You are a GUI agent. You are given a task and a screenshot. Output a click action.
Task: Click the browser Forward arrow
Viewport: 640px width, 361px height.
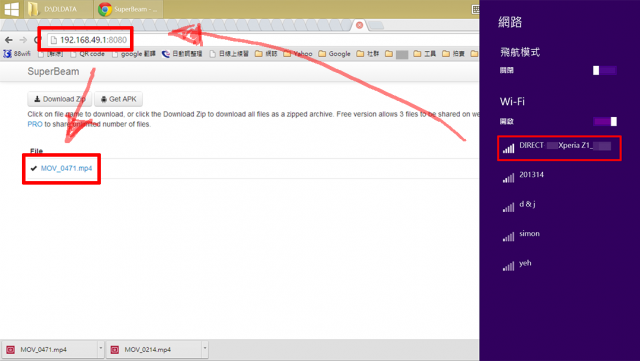tap(23, 40)
